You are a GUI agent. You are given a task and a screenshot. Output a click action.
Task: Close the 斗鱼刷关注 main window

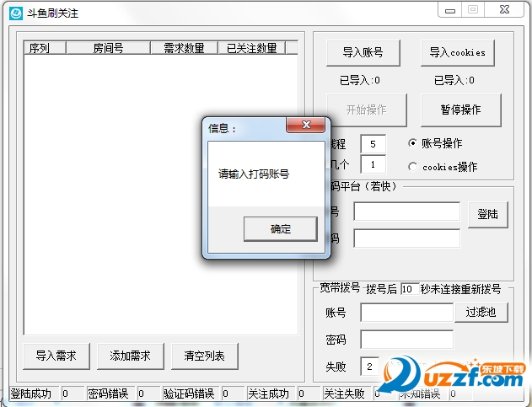click(x=505, y=9)
